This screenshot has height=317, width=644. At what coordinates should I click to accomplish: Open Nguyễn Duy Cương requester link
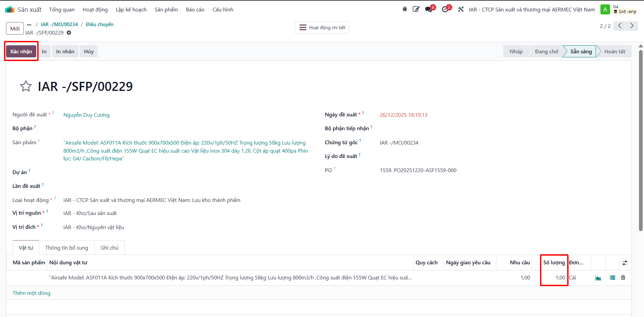coord(87,115)
